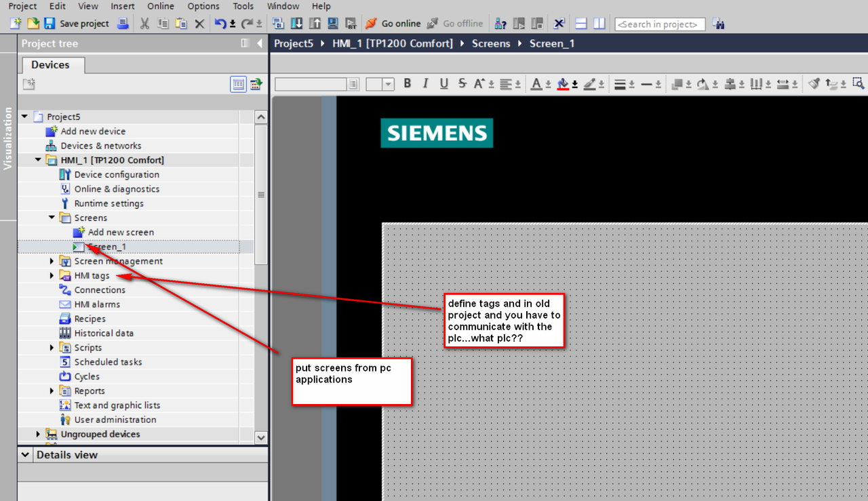Click the Accessible devices icon
The height and width of the screenshot is (501, 868).
click(500, 24)
